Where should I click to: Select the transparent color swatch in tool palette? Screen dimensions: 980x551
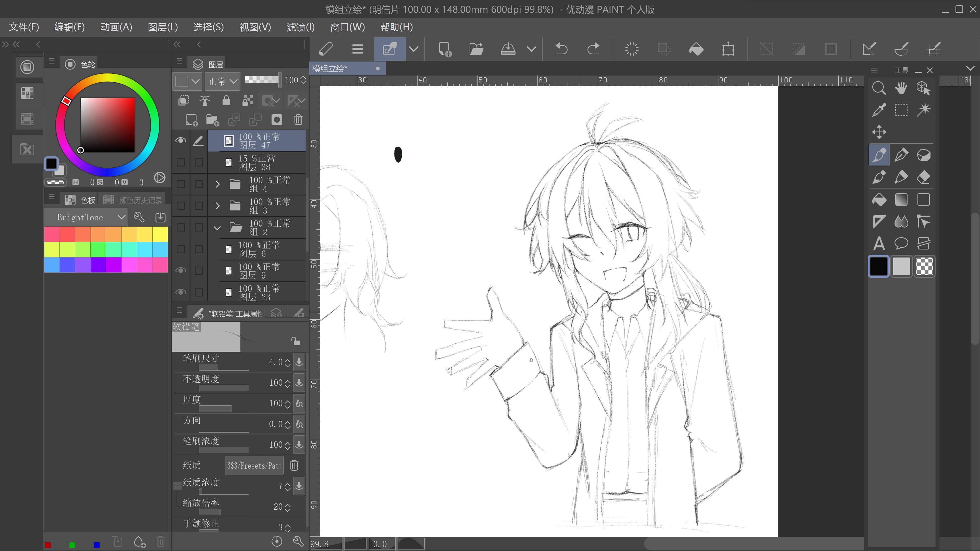point(924,266)
